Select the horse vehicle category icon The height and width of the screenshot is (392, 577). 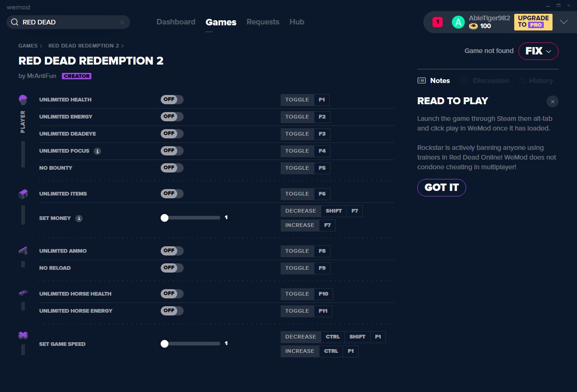coord(23,293)
